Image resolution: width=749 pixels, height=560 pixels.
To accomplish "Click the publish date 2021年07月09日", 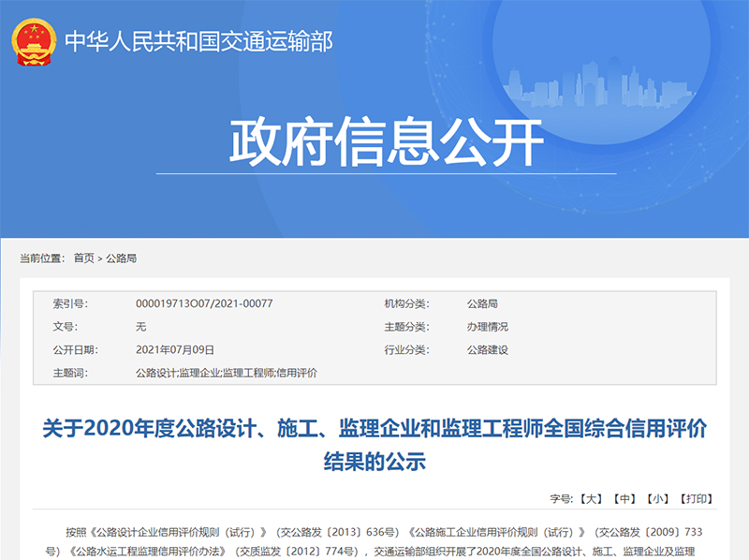I will [x=175, y=349].
